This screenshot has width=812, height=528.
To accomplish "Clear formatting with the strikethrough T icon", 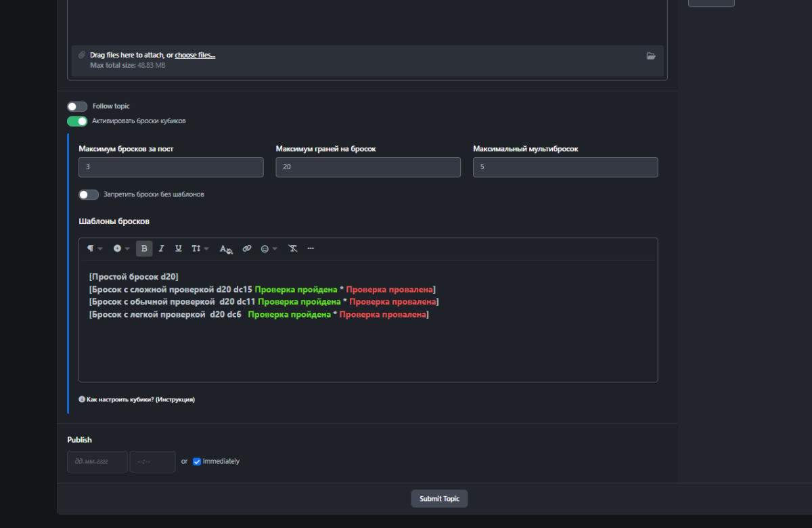I will pos(293,248).
